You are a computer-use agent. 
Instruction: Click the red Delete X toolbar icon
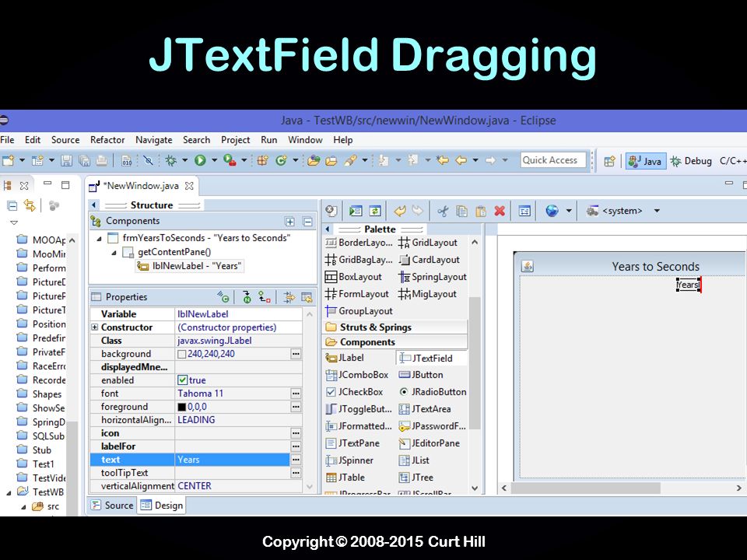coord(500,211)
